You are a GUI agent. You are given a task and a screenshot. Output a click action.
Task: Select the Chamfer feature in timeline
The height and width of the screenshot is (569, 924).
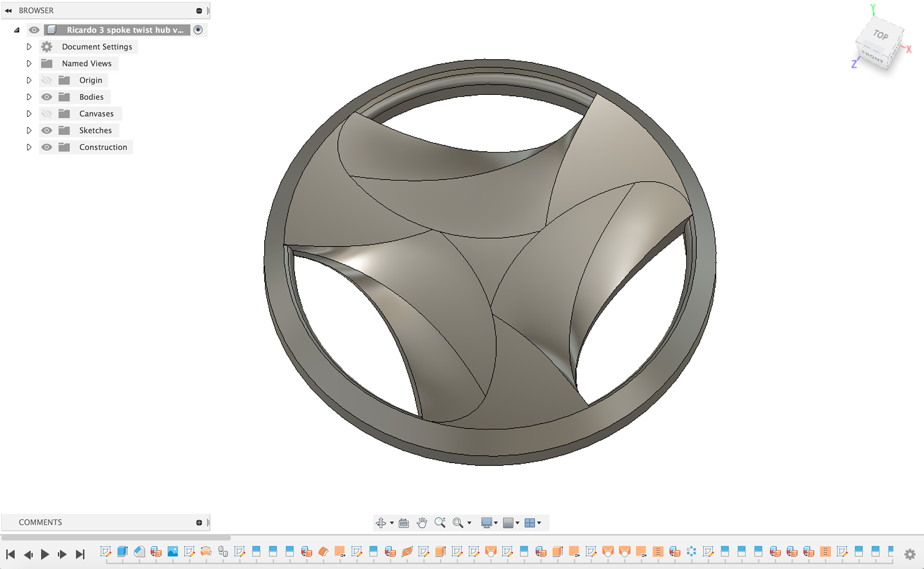[139, 552]
